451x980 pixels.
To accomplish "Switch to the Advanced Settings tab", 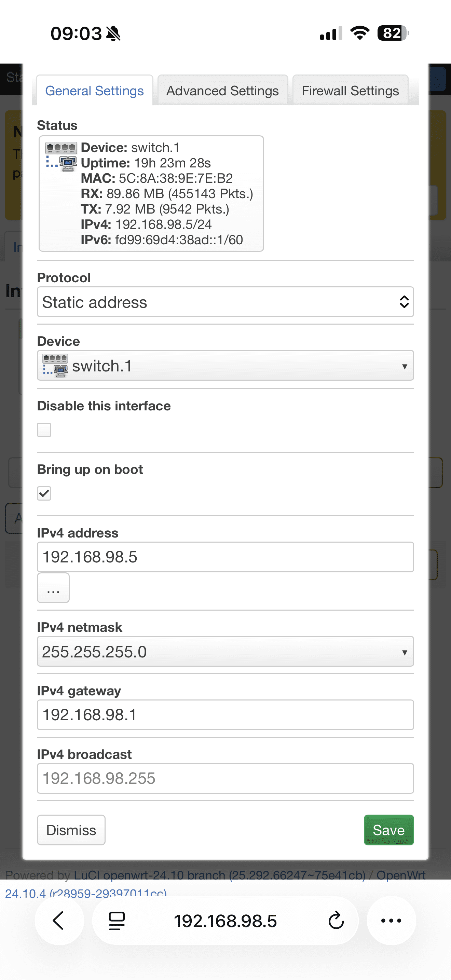I will [x=222, y=91].
